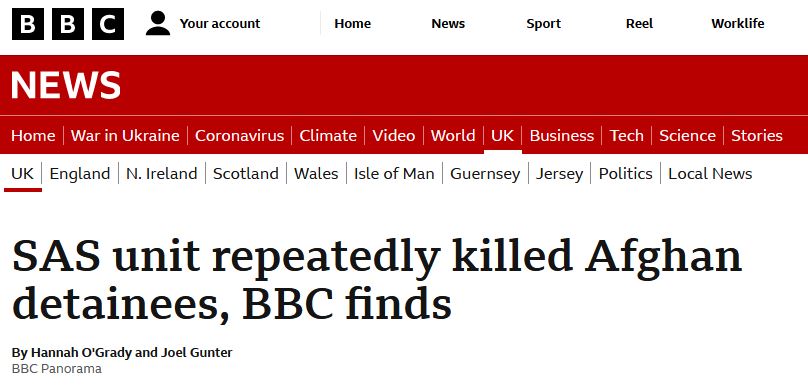808x385 pixels.
Task: Select Coronavirus news section
Action: click(239, 136)
